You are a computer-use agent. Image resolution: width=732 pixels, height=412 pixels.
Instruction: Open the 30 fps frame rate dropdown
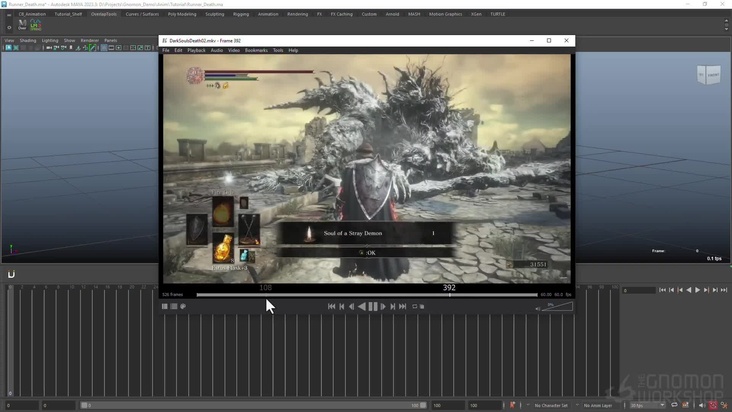(x=647, y=405)
